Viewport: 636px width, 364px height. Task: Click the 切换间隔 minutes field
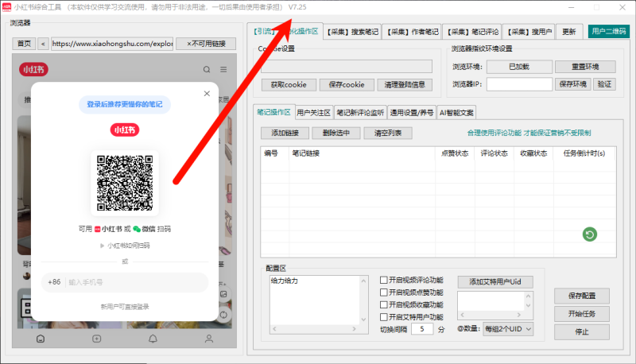pyautogui.click(x=422, y=329)
